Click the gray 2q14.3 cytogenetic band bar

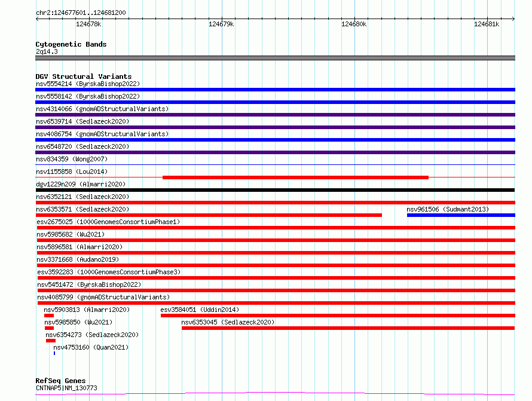(275, 58)
